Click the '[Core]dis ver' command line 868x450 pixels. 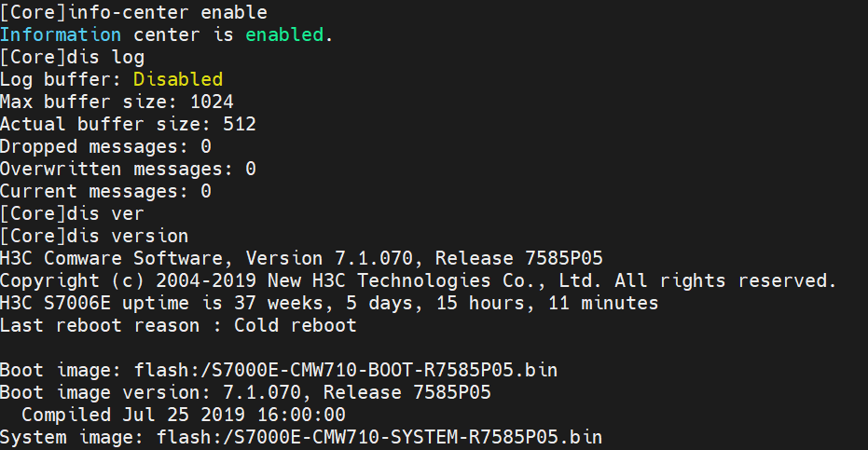(72, 213)
